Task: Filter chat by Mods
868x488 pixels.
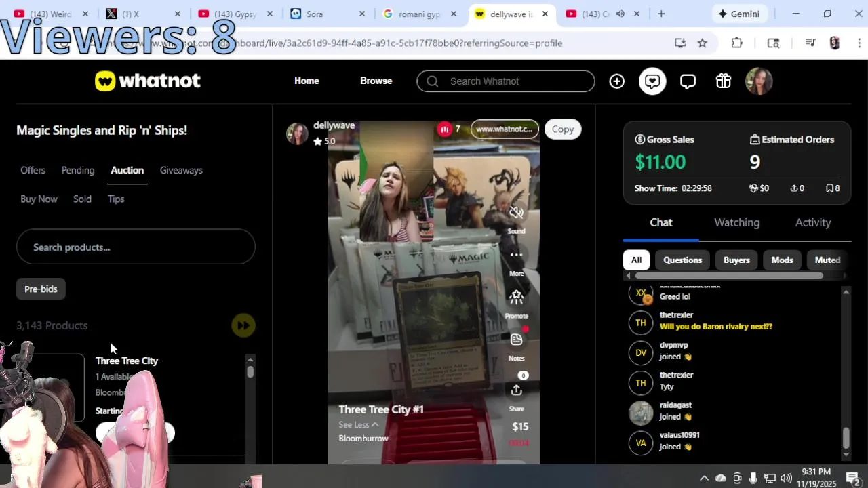Action: (x=782, y=260)
